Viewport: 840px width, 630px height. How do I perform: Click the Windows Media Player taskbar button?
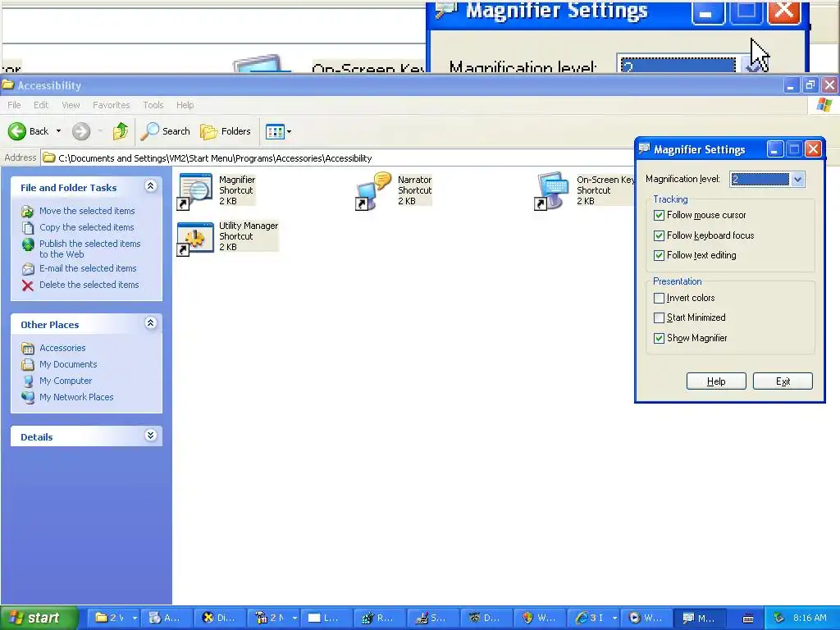tap(646, 619)
